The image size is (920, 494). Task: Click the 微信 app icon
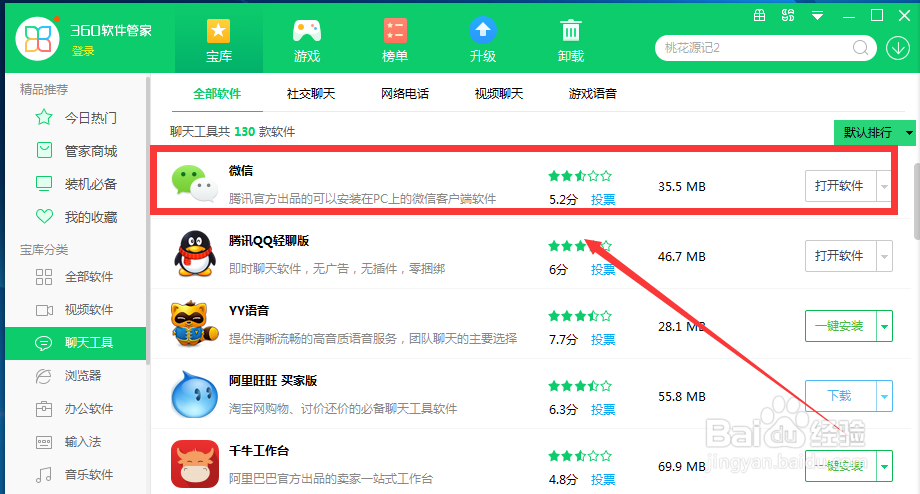click(195, 184)
